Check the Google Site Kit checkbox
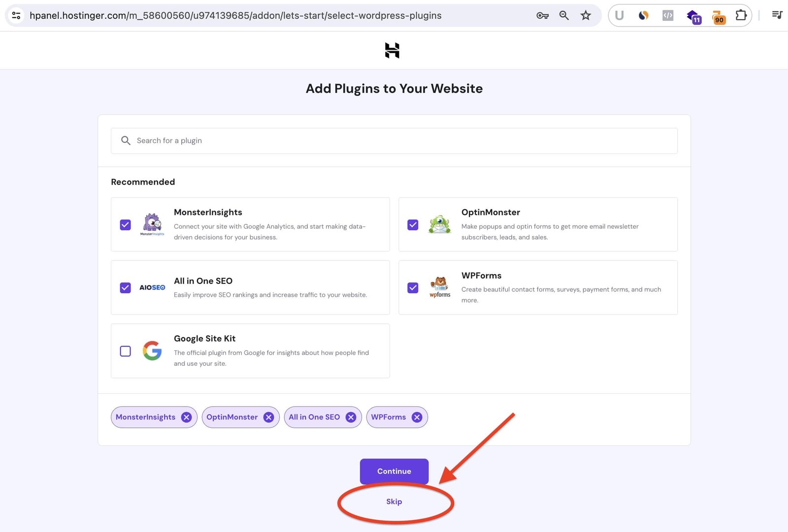Screen dimensions: 788x532 (126, 351)
